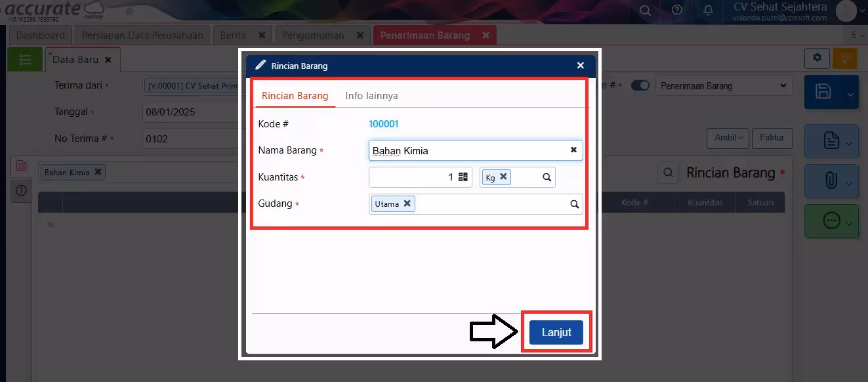Viewport: 868px width, 382px height.
Task: Select the Penerimaan Barang tab
Action: pyautogui.click(x=425, y=35)
